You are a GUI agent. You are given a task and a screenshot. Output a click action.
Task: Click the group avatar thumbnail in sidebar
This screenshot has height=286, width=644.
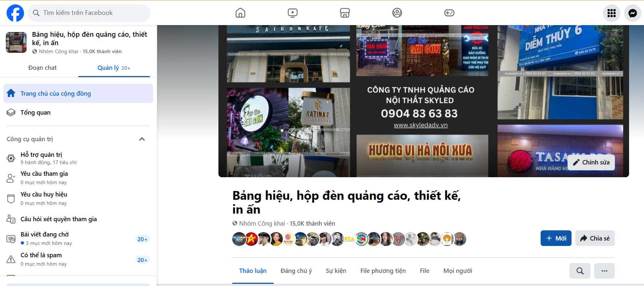16,42
